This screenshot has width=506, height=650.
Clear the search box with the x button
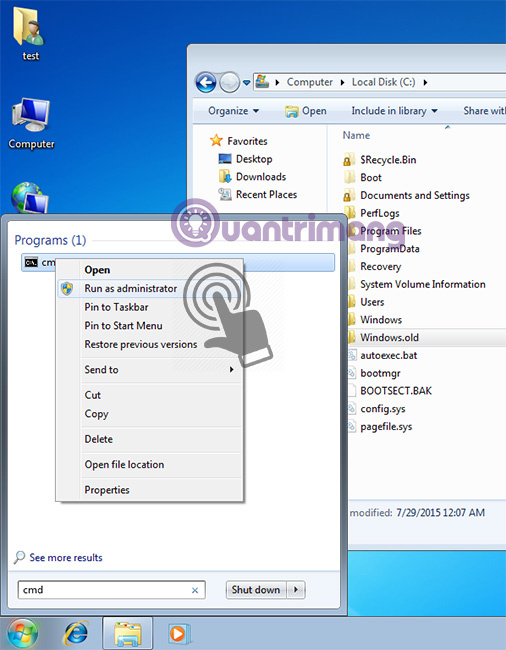[x=195, y=590]
